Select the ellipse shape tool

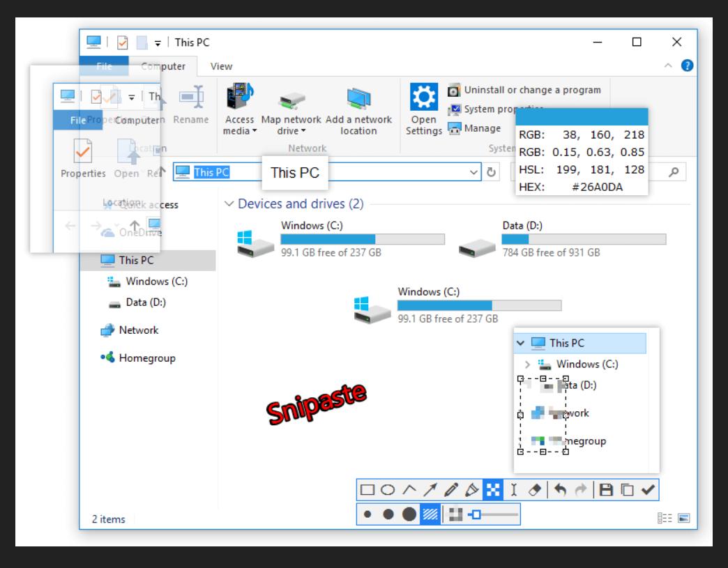point(386,491)
